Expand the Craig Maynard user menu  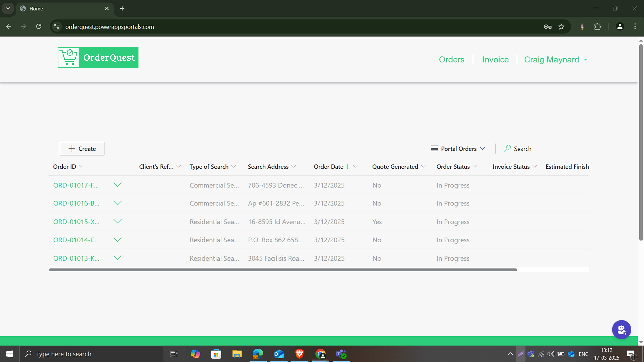[x=555, y=59]
